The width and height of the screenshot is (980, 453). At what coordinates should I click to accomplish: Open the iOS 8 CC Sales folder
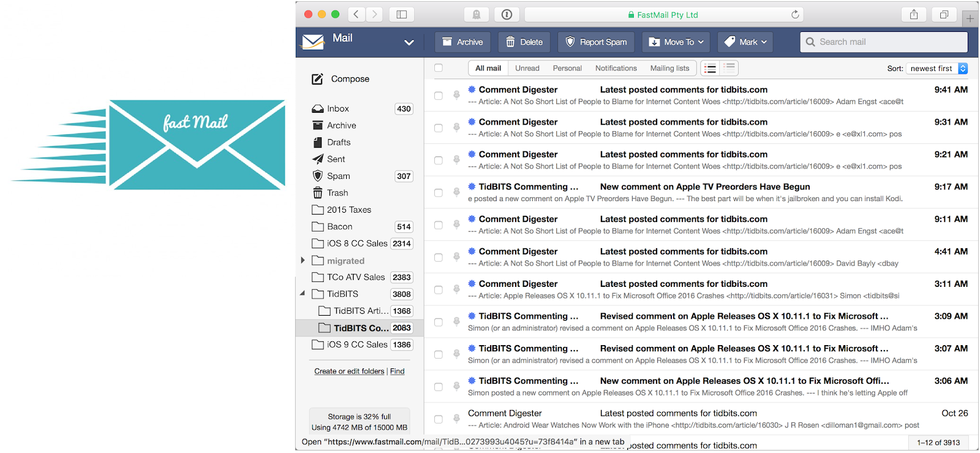[360, 243]
